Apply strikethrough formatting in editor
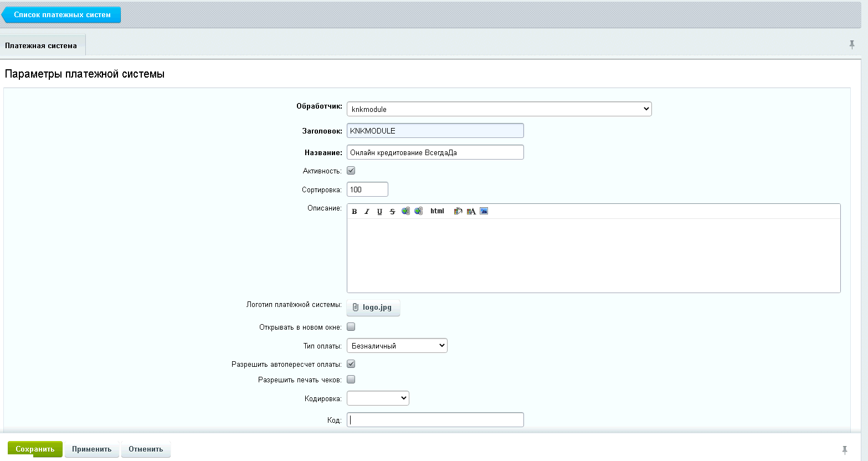Viewport: 868px width, 461px height. [392, 212]
